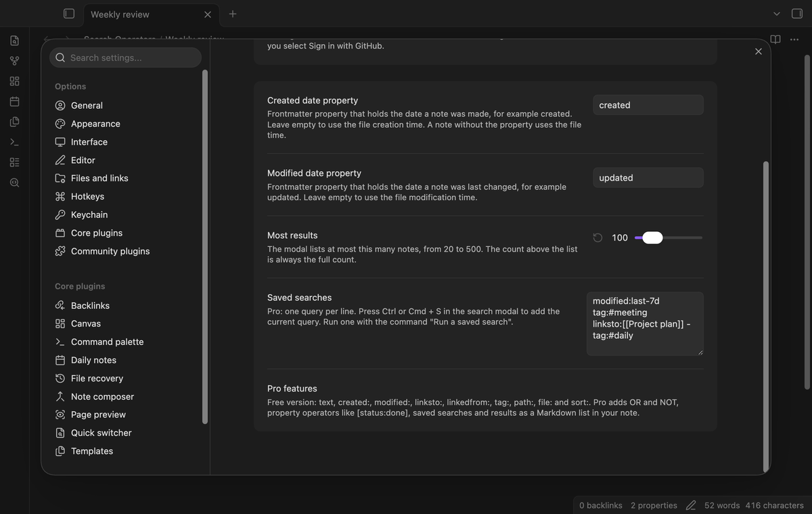Focus the Search settings field

(x=126, y=57)
